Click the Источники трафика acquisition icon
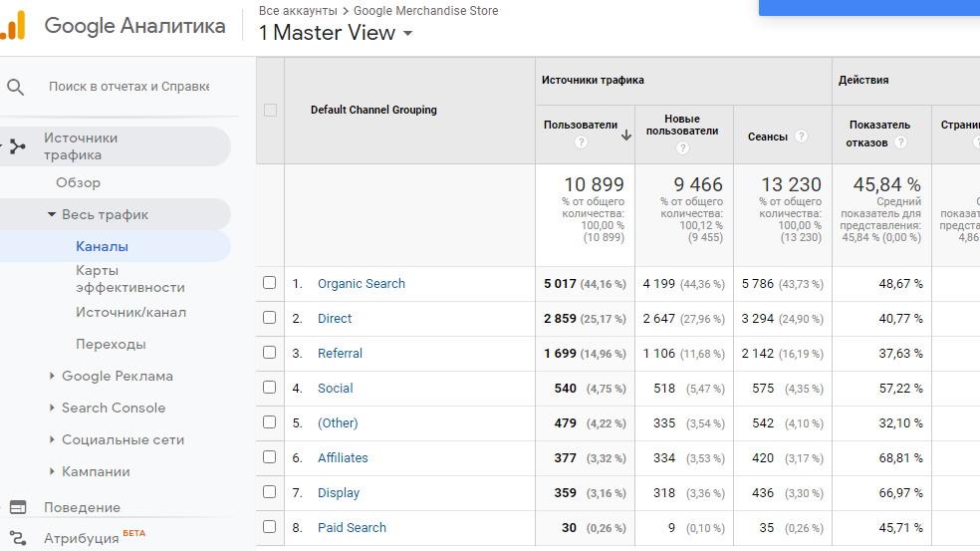980x551 pixels. pos(18,147)
